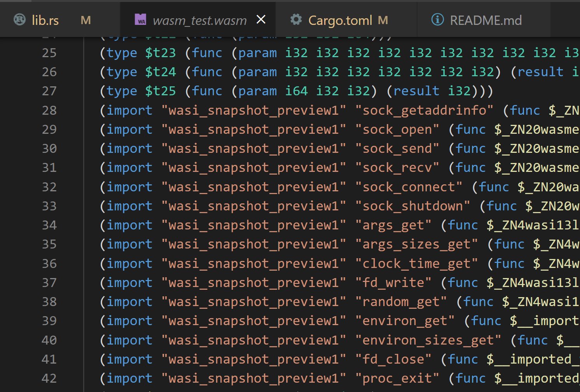
Task: Click the WA file icon on wasm_test.wasm tab
Action: (x=140, y=19)
